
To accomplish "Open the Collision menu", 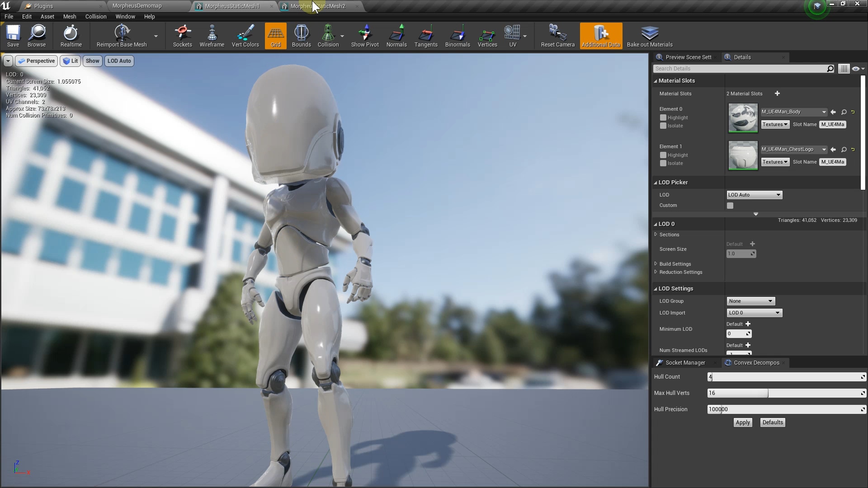I will 95,17.
